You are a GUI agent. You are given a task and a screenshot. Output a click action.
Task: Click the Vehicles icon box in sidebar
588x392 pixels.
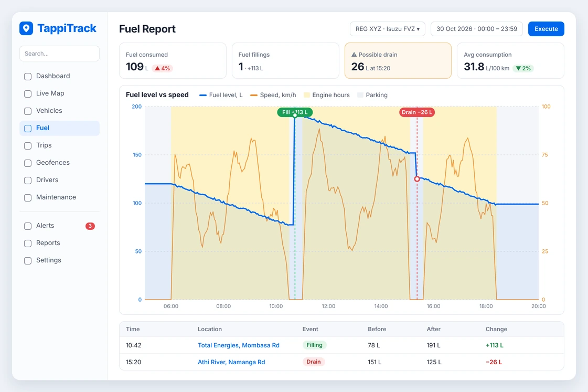[x=28, y=111]
